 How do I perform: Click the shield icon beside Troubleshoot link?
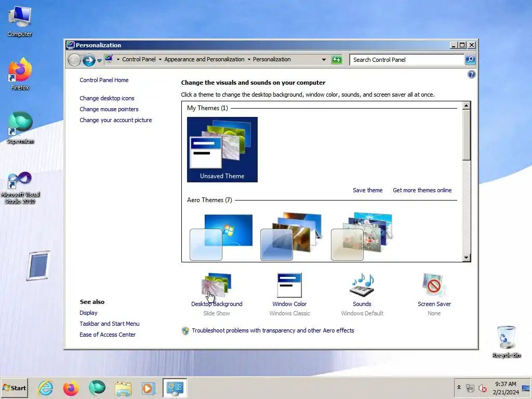point(185,331)
